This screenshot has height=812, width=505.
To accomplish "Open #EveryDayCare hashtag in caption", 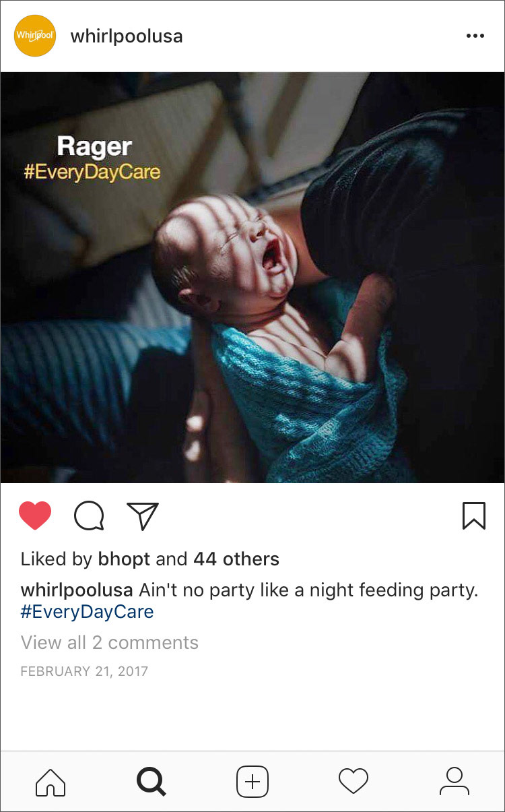I will [x=88, y=612].
